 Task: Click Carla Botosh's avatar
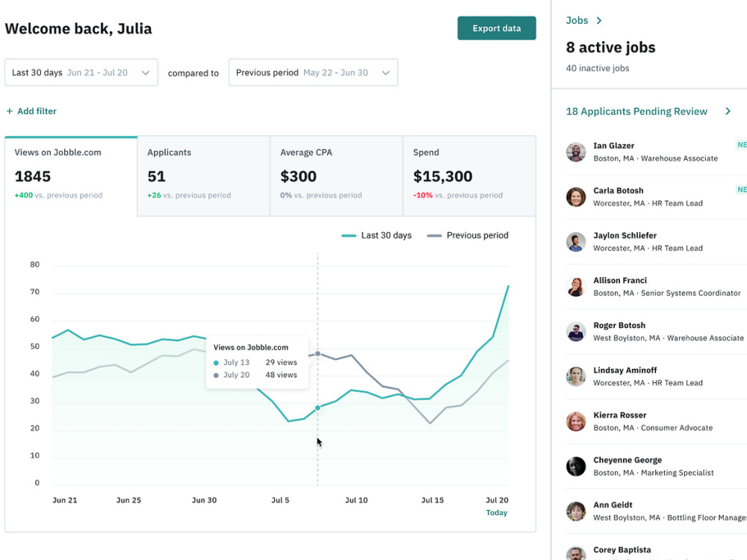pyautogui.click(x=576, y=196)
